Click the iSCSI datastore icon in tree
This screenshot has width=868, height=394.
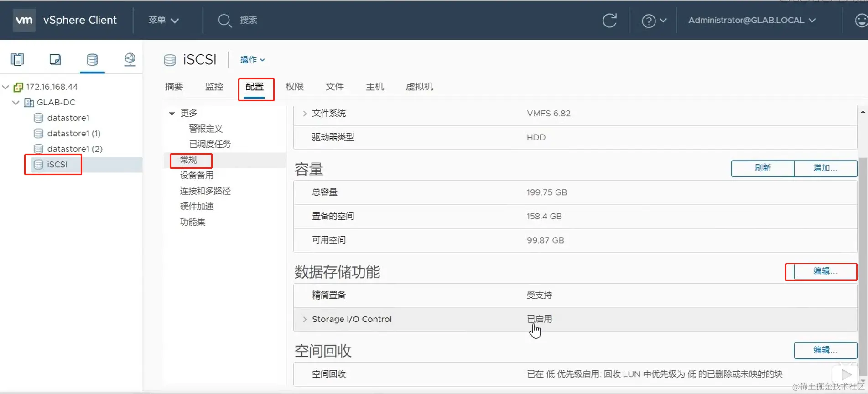click(39, 165)
